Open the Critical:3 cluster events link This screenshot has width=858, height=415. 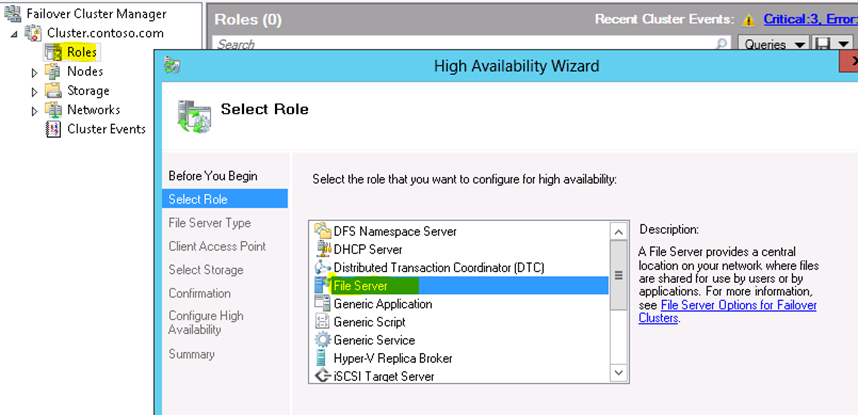(x=810, y=20)
